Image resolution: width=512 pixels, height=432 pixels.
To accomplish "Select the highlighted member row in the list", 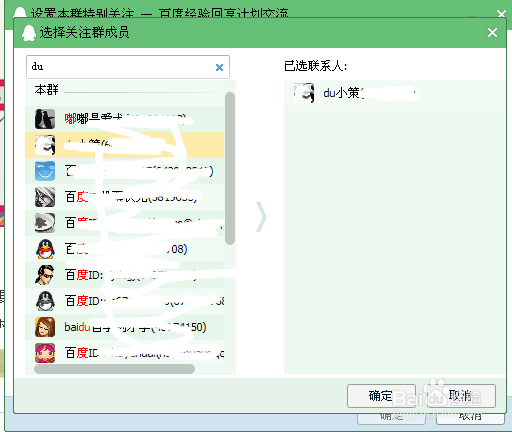I will pos(125,145).
